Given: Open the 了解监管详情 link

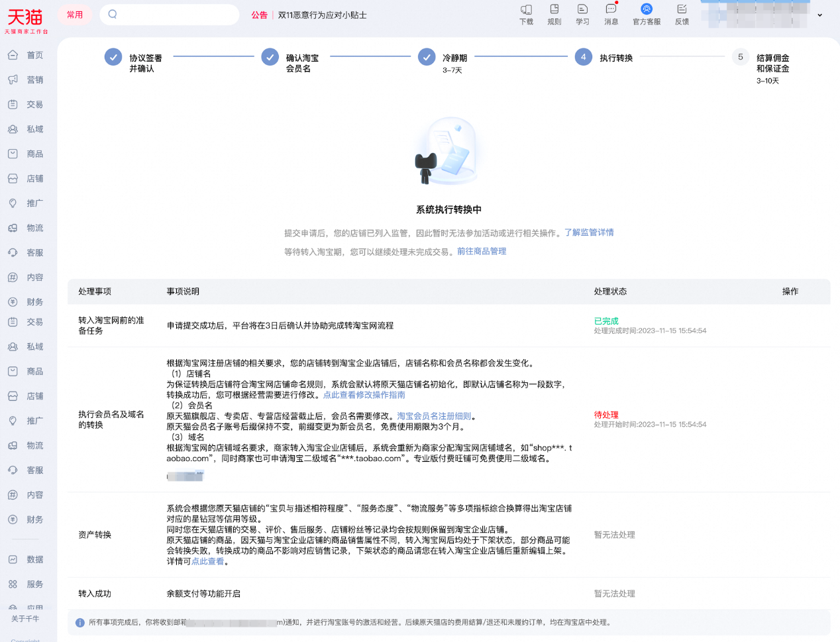Looking at the screenshot, I should (589, 233).
